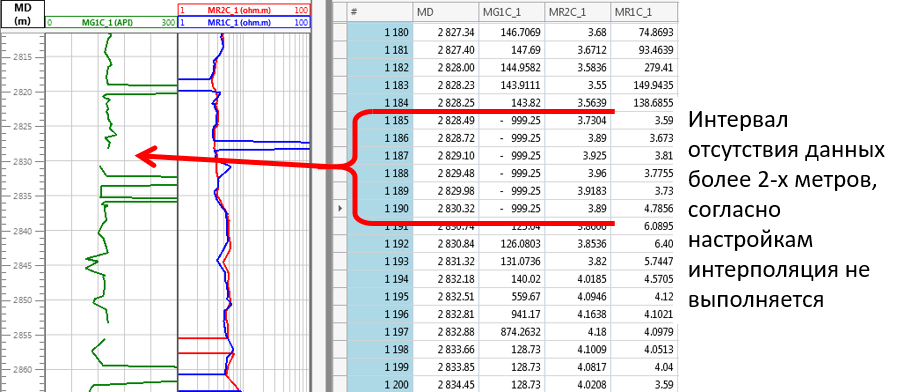Click the current-row arrow marker beside row 1 190

[340, 208]
